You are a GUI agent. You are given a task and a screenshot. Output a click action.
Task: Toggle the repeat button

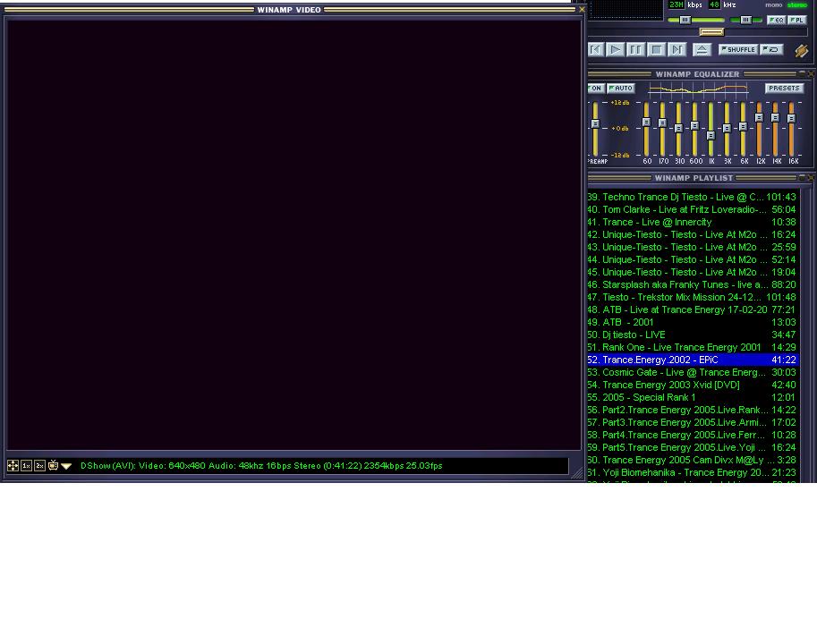coord(771,50)
